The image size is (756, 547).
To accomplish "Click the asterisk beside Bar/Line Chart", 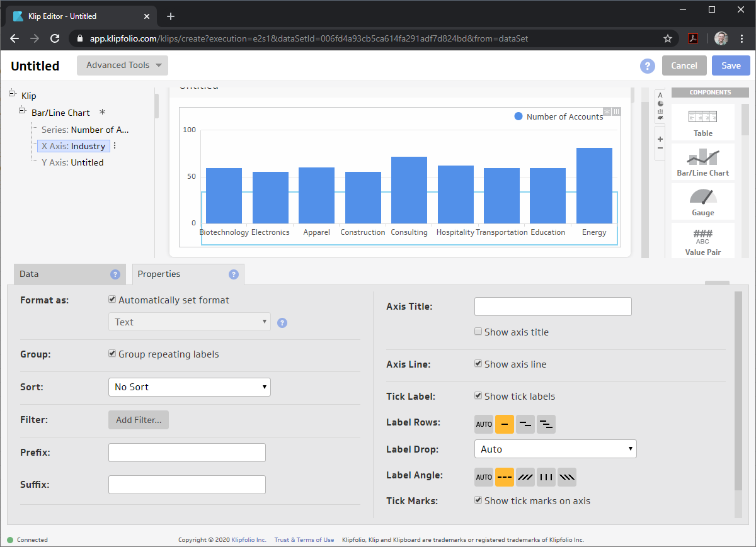I will coord(103,113).
